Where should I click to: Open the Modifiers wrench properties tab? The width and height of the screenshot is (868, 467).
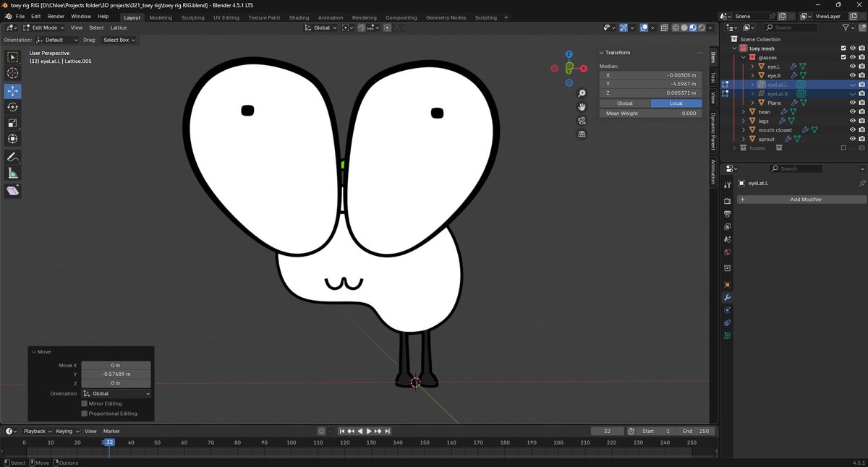pyautogui.click(x=727, y=298)
